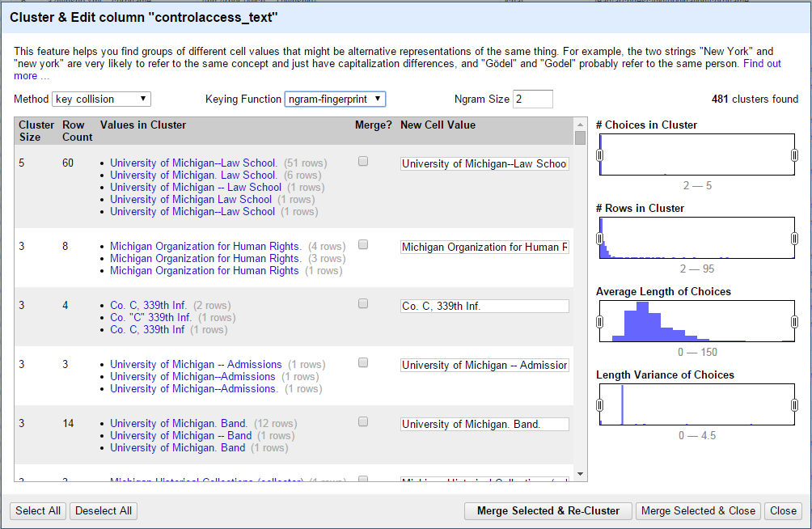Select value University of Michigan. Band (1 rows)
The height and width of the screenshot is (529, 812).
178,447
